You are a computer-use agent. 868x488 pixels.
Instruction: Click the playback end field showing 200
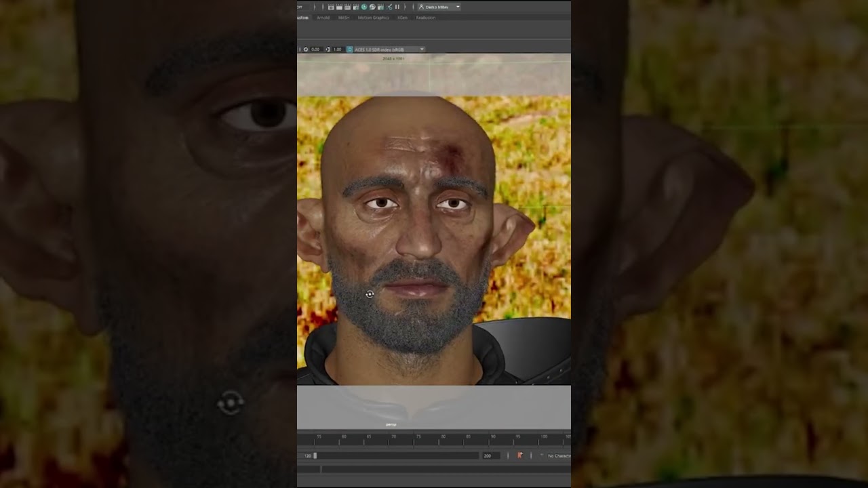491,456
